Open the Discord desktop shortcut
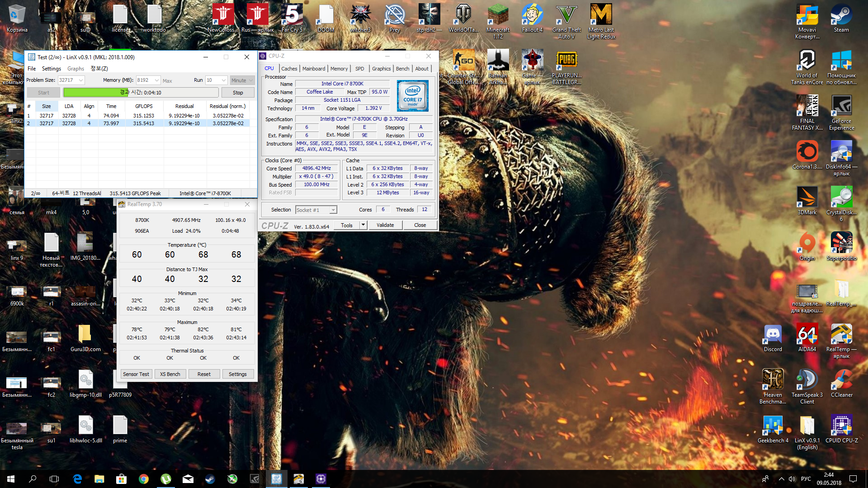Image resolution: width=868 pixels, height=488 pixels. click(773, 335)
